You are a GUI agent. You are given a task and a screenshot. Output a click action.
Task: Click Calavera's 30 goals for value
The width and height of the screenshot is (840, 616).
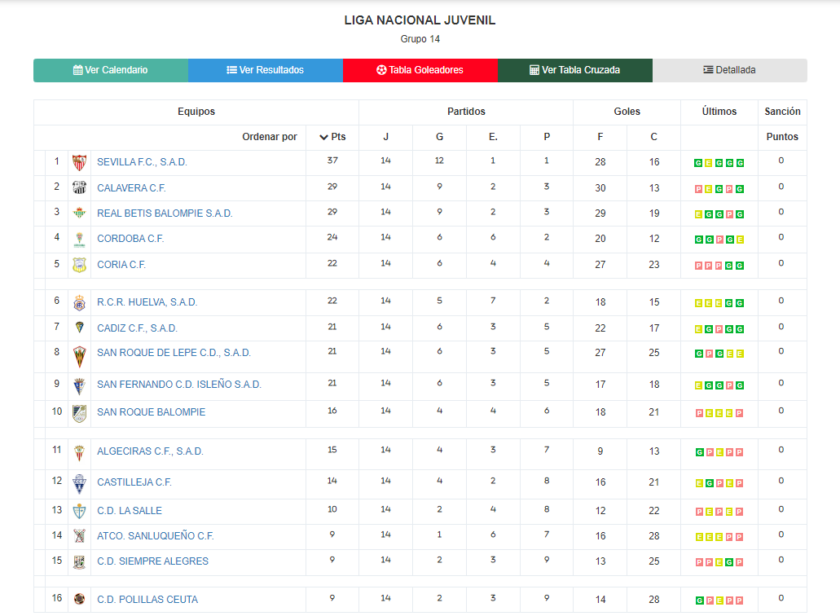coord(600,188)
